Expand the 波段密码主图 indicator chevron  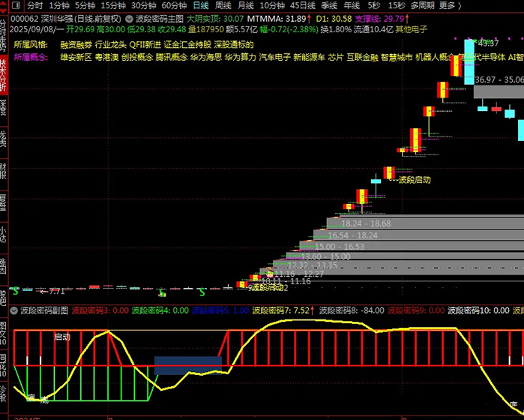129,17
